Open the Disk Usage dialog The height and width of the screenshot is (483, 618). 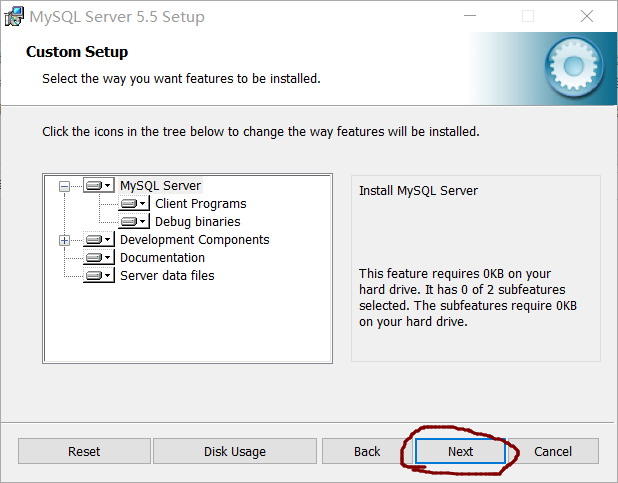click(235, 451)
